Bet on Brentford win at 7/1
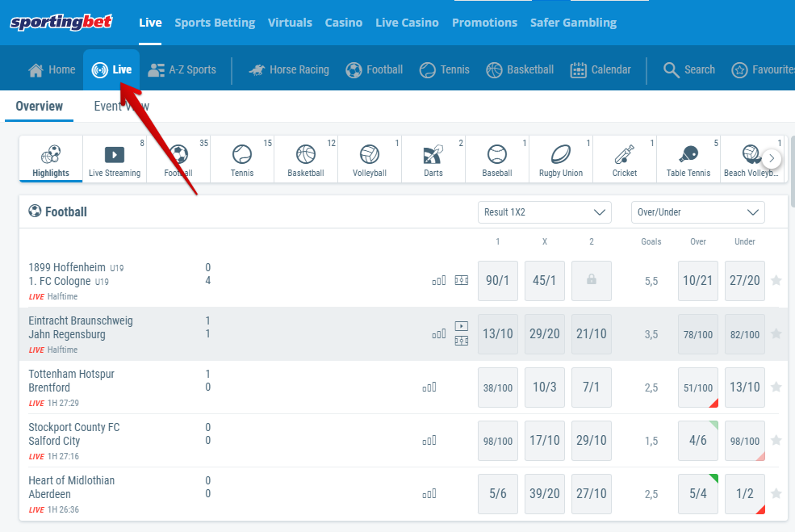 tap(591, 387)
